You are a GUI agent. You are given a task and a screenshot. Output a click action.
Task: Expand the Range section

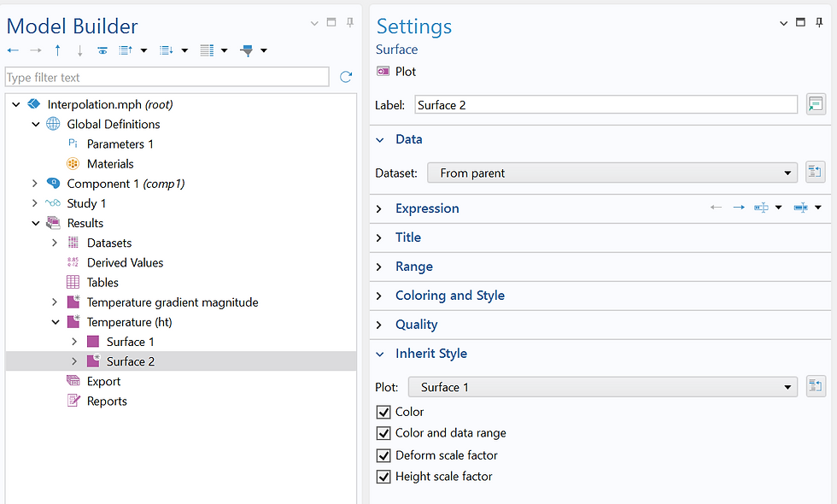click(x=379, y=266)
